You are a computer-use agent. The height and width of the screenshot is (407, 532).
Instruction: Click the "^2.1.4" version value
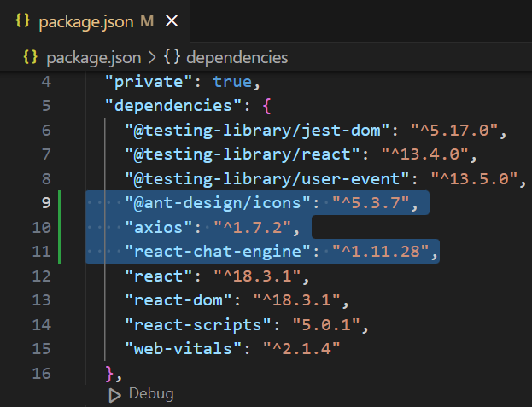pyautogui.click(x=301, y=349)
